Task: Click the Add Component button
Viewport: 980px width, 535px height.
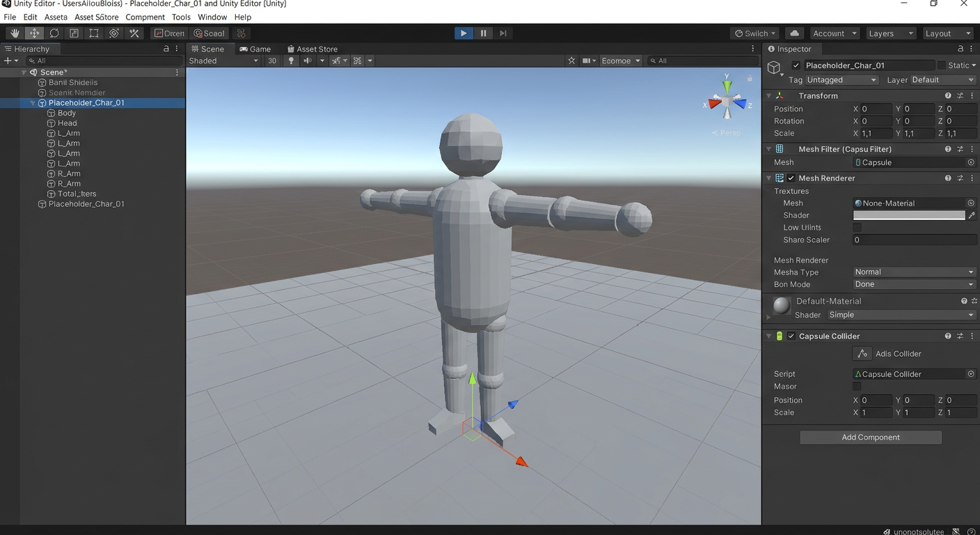Action: pyautogui.click(x=871, y=437)
